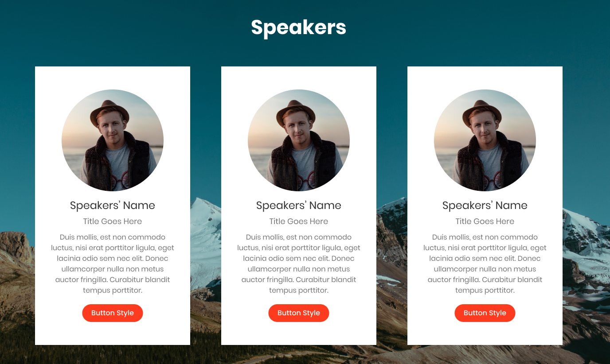Click 'Title Goes Here' text in left card

click(x=113, y=221)
